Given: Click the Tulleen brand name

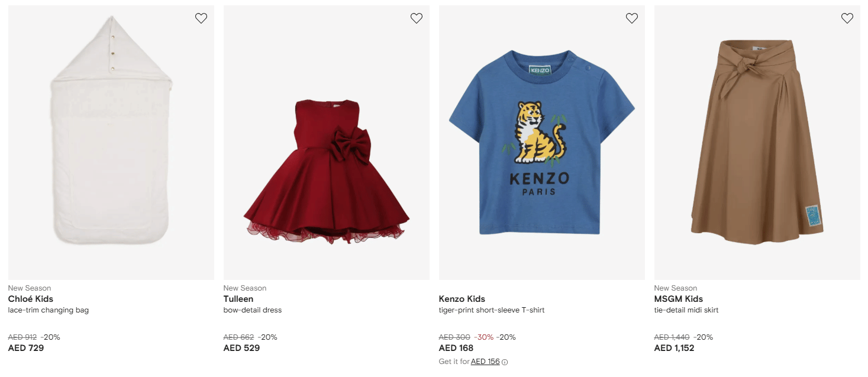Looking at the screenshot, I should (x=238, y=299).
